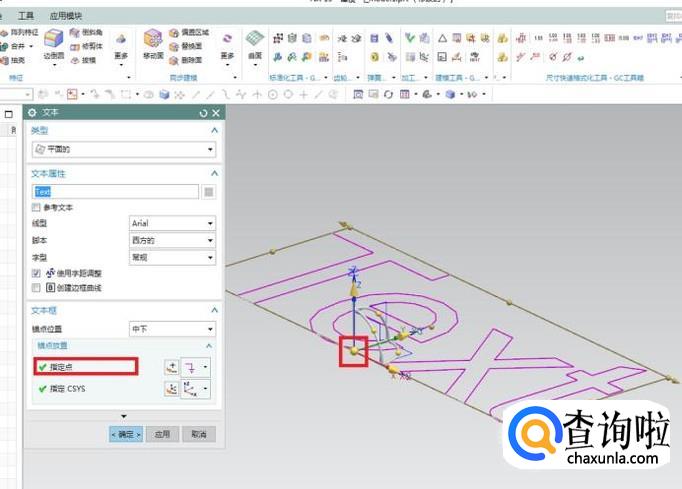Enable the 参考文本 checkbox

36,207
